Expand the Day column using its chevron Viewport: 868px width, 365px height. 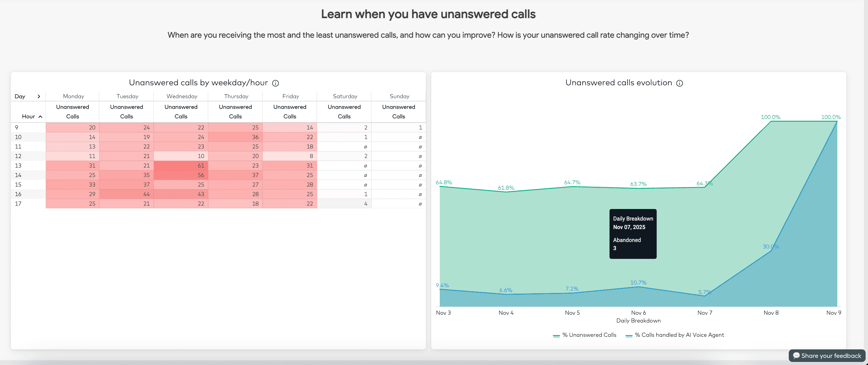coord(39,96)
